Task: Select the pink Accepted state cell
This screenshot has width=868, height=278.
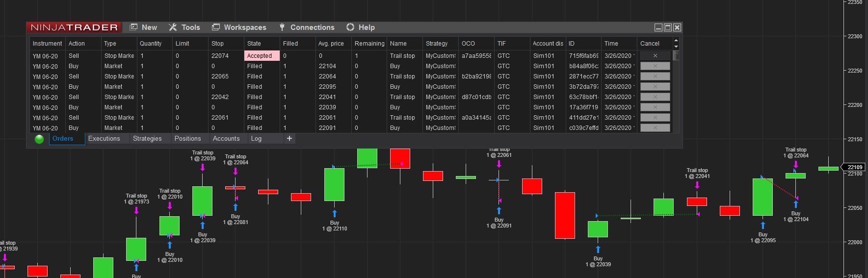Action: (x=262, y=56)
